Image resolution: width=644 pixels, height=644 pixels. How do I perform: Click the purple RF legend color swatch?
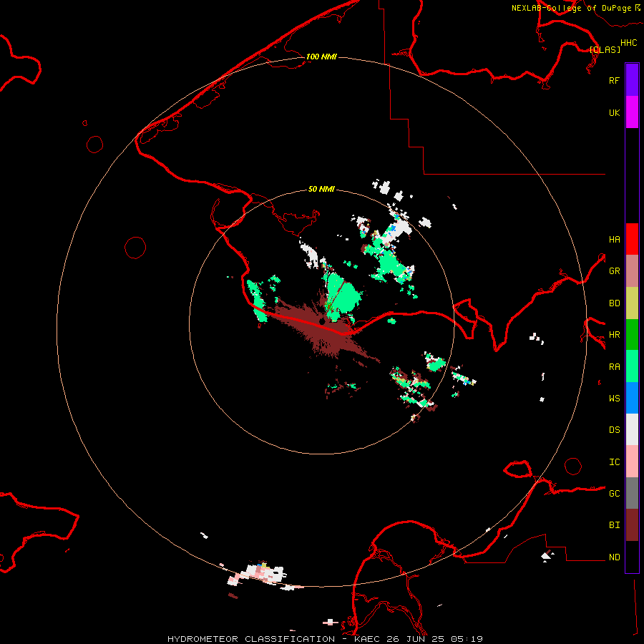pyautogui.click(x=632, y=80)
